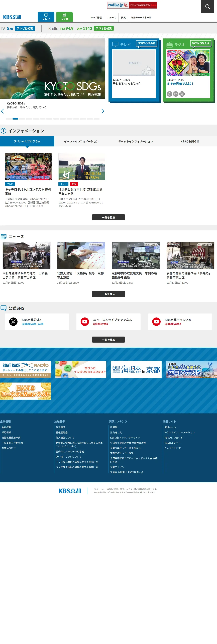This screenshot has width=217, height=644.
Task: Open KBSカルチャー footer link
Action: pyautogui.click(x=172, y=443)
